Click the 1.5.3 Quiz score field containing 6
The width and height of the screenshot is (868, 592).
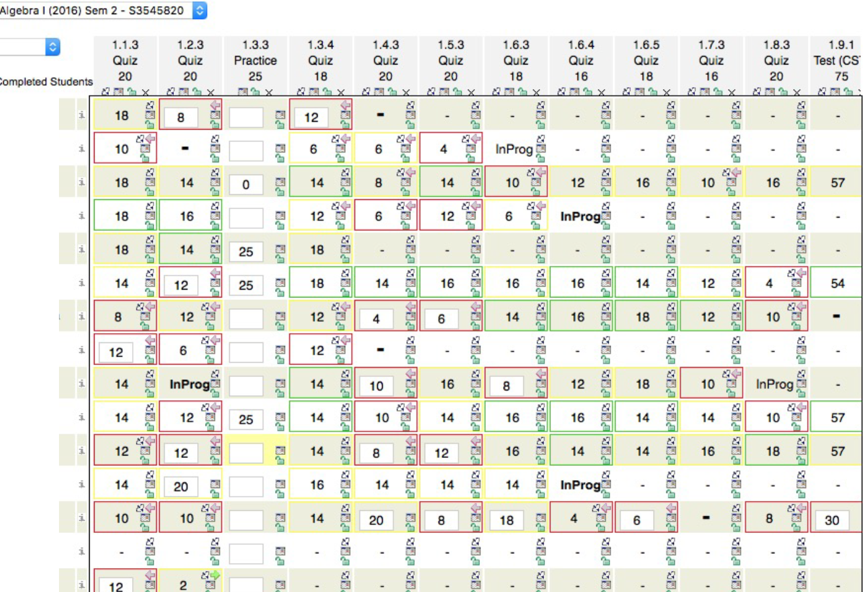coord(441,319)
